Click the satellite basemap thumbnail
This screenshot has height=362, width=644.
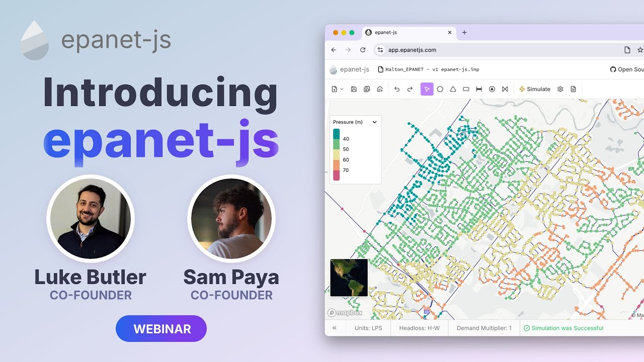349,278
